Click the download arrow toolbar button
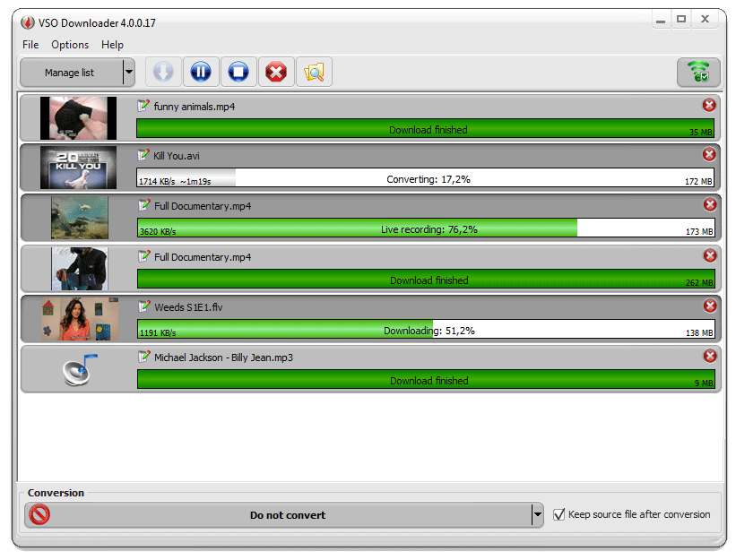The height and width of the screenshot is (560, 736). [x=163, y=73]
